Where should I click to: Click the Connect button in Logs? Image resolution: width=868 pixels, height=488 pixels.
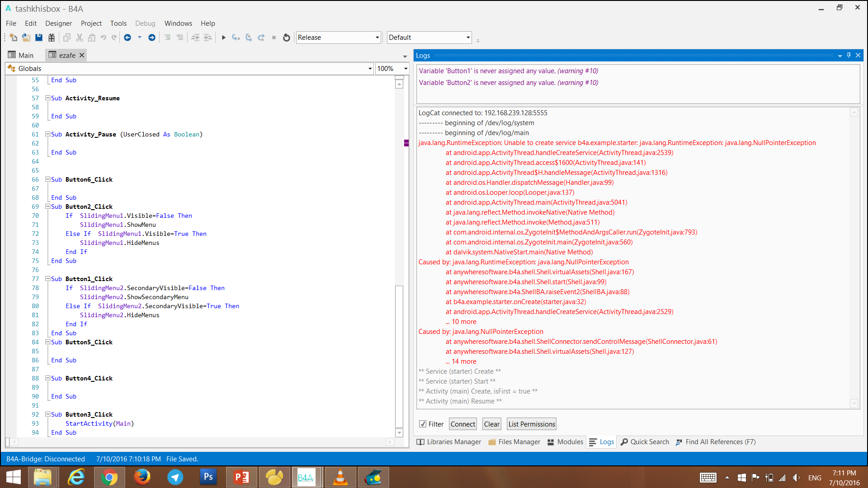coord(462,424)
